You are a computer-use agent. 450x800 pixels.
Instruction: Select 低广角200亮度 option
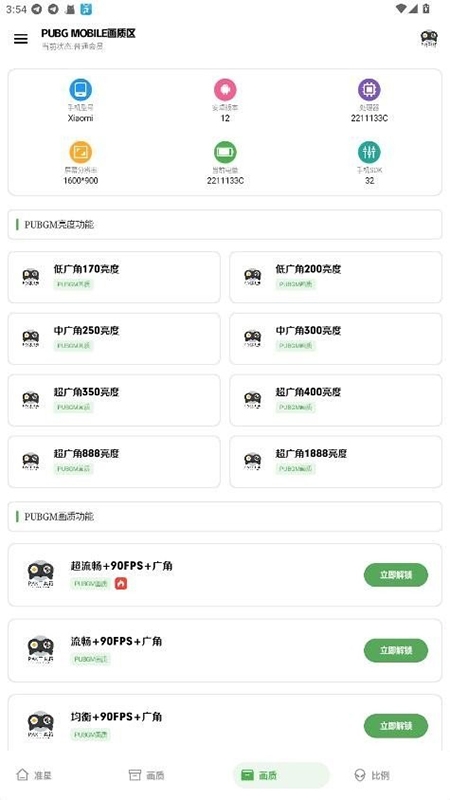[x=336, y=277]
